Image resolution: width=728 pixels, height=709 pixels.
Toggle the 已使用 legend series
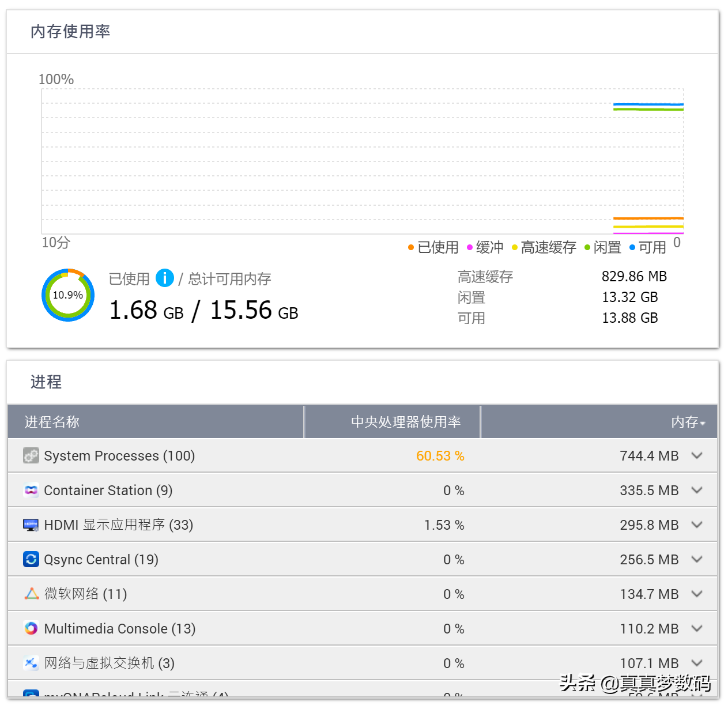coord(433,248)
